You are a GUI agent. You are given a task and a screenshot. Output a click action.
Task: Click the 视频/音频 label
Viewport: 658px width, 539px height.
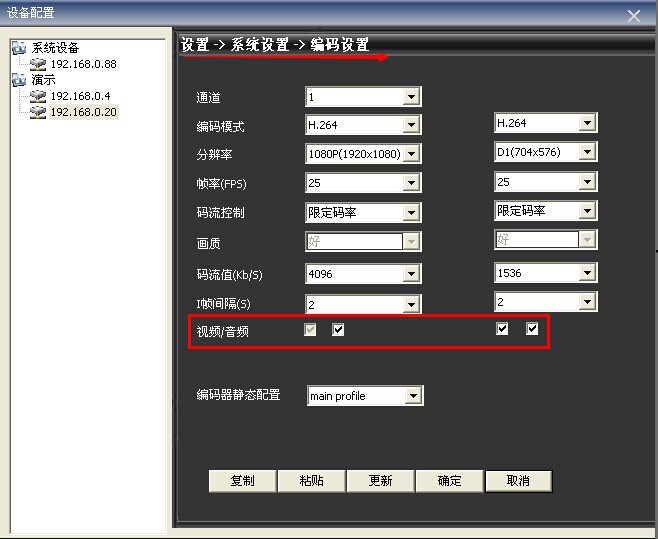click(x=222, y=332)
